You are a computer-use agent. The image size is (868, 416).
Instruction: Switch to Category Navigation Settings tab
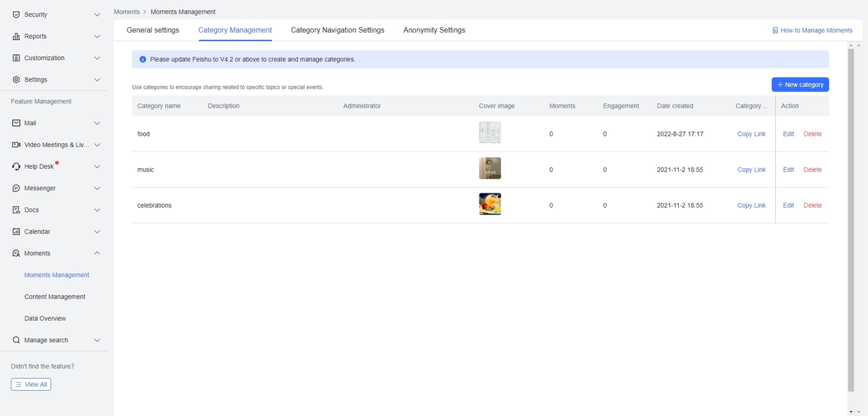(337, 30)
